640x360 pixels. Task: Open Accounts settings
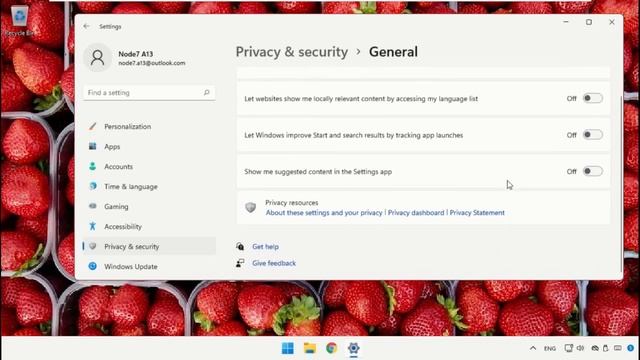tap(149, 167)
